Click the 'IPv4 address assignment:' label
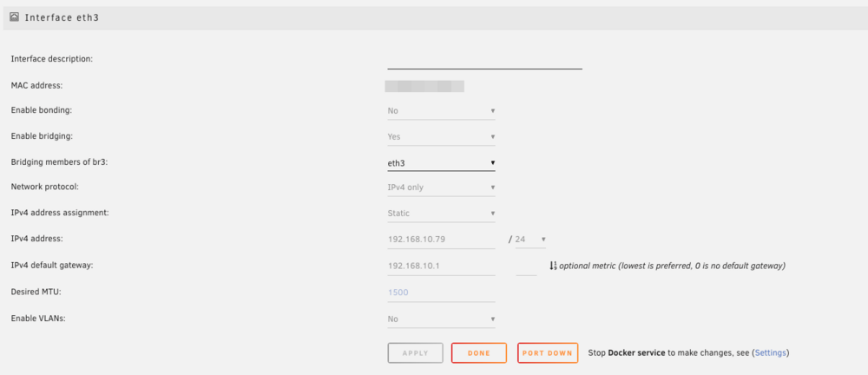 coord(60,213)
